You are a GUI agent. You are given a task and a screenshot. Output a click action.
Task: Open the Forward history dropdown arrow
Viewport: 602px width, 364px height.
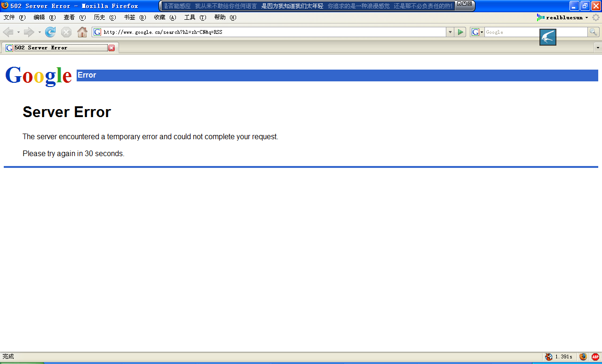40,32
